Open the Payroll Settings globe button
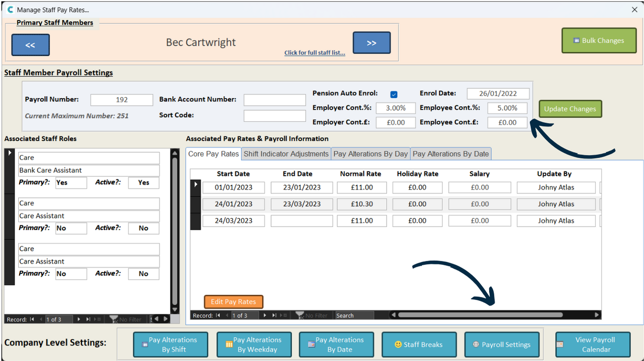This screenshot has width=644, height=361. (x=501, y=345)
